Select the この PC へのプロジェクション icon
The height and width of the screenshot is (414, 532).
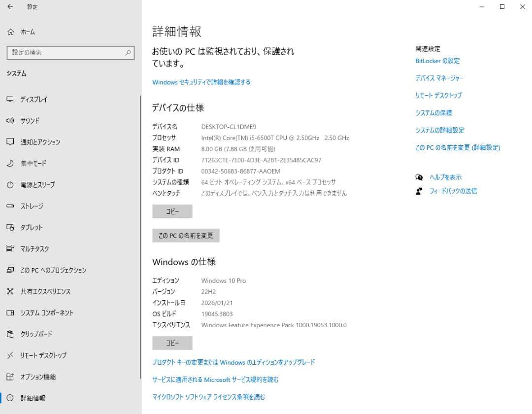click(x=10, y=270)
